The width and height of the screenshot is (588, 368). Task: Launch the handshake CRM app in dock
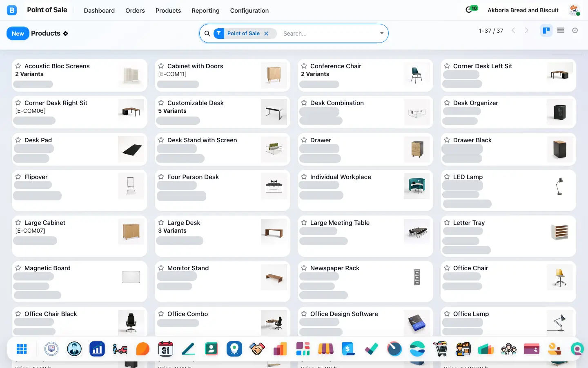(257, 349)
